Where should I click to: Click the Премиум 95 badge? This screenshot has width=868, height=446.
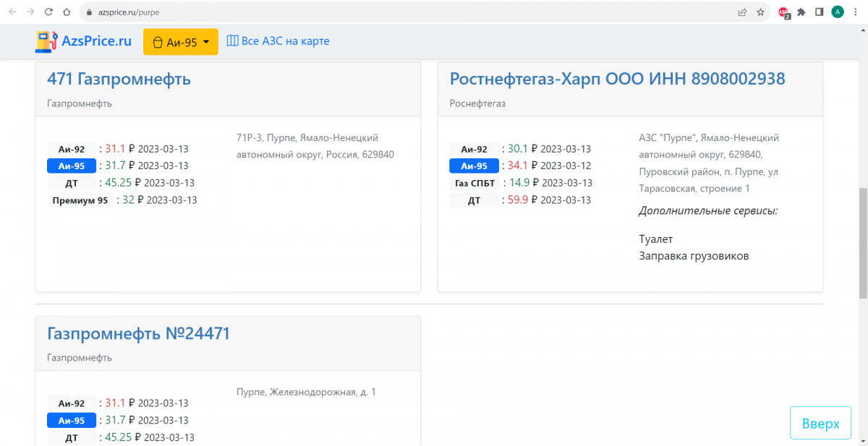[x=80, y=200]
